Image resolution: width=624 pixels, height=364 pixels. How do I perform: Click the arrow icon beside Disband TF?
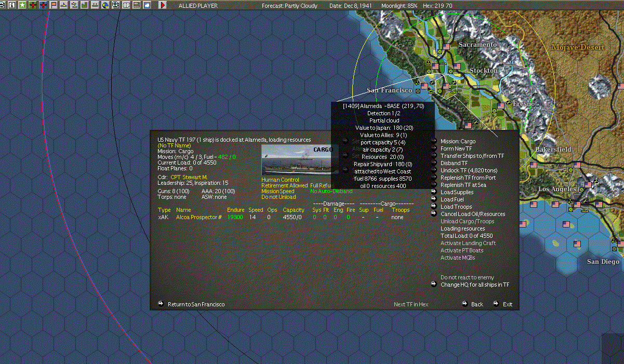[x=434, y=163]
